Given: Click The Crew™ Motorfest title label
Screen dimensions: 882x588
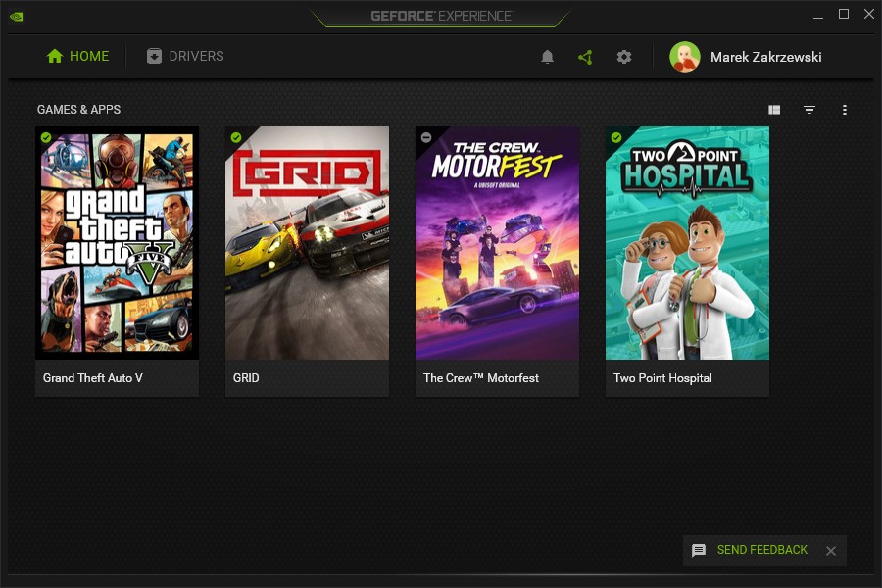Looking at the screenshot, I should [x=481, y=378].
